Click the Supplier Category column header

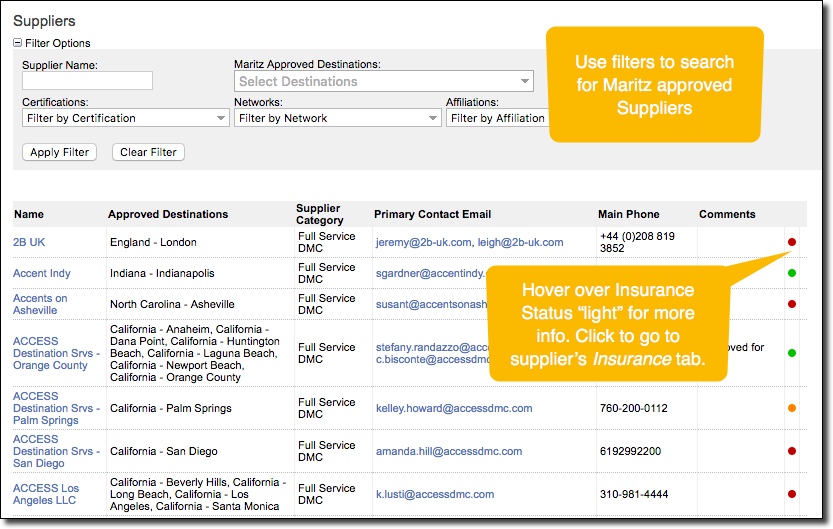320,214
